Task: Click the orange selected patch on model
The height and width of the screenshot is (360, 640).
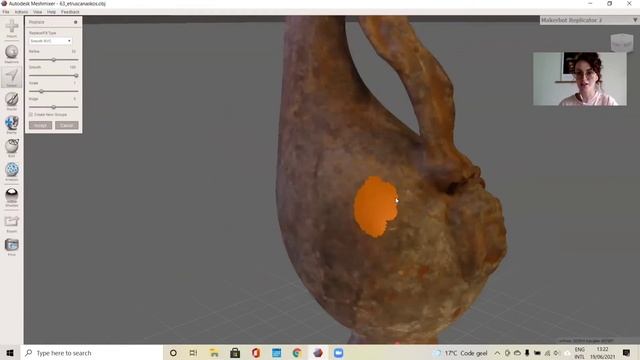Action: (x=375, y=207)
